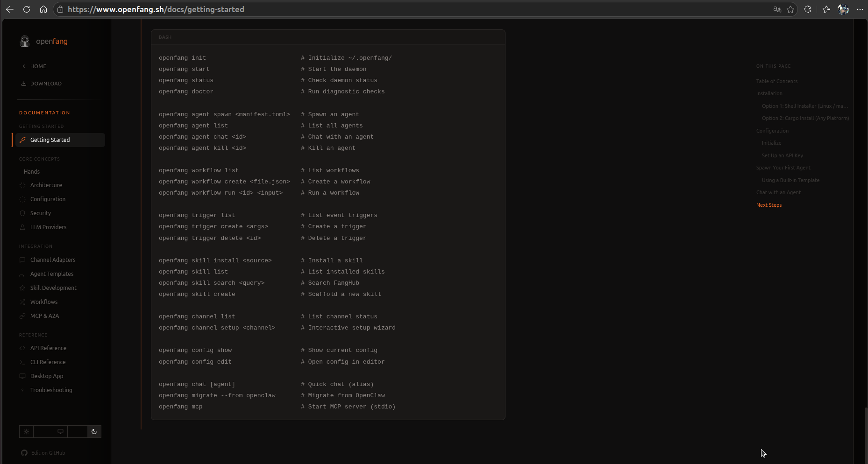Open the MCP & A2A page

coord(45,316)
